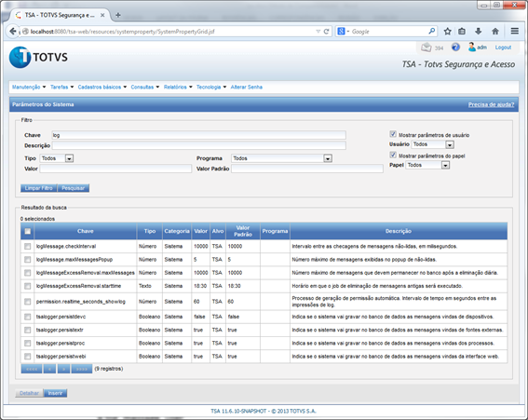This screenshot has height=420, width=528.
Task: Go to last page of results
Action: (x=82, y=369)
